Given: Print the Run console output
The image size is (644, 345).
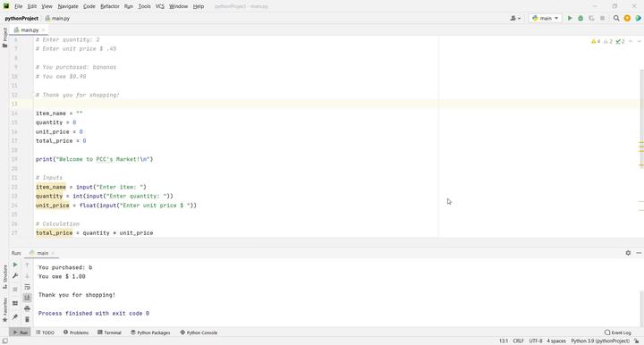Looking at the screenshot, I should 27,308.
